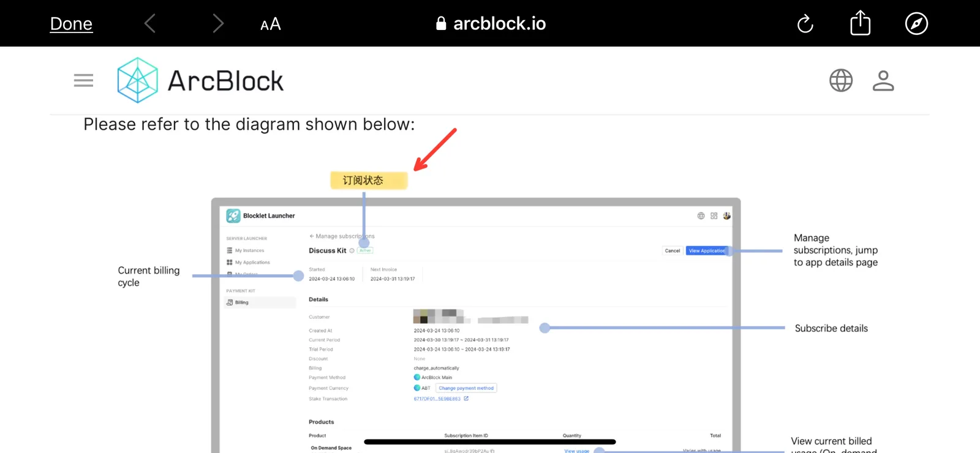Reload the current page
Screen dimensions: 980x453
coord(805,24)
